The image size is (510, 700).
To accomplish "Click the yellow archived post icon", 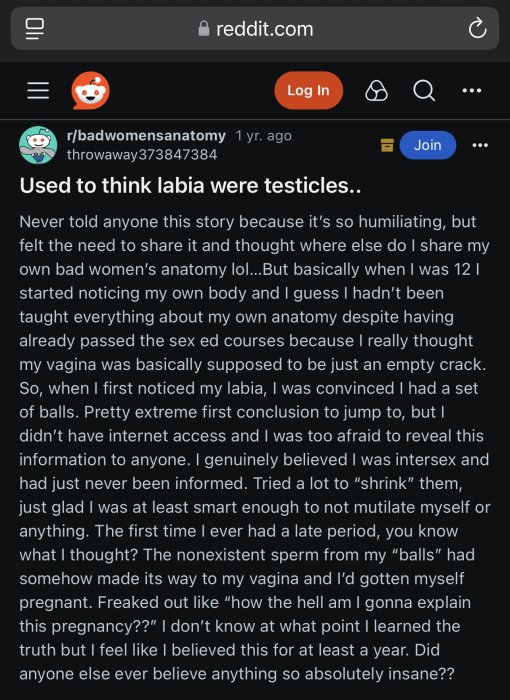I will [x=387, y=145].
